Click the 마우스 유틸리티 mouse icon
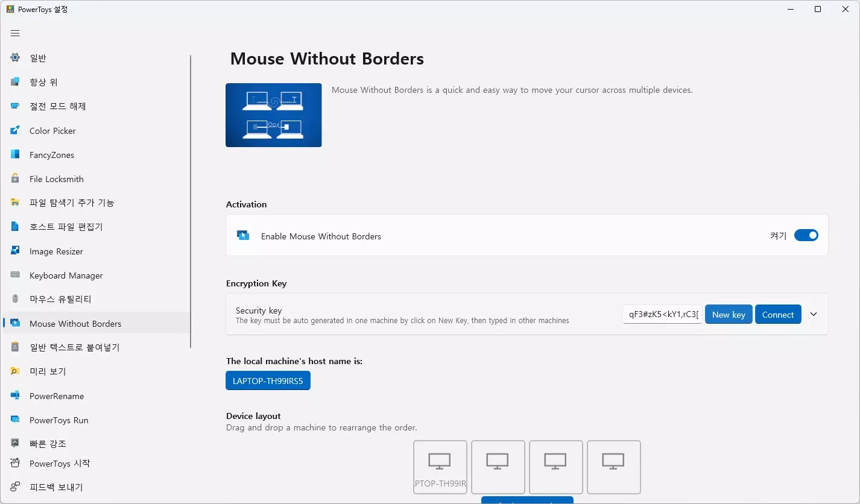The height and width of the screenshot is (504, 860). (15, 299)
